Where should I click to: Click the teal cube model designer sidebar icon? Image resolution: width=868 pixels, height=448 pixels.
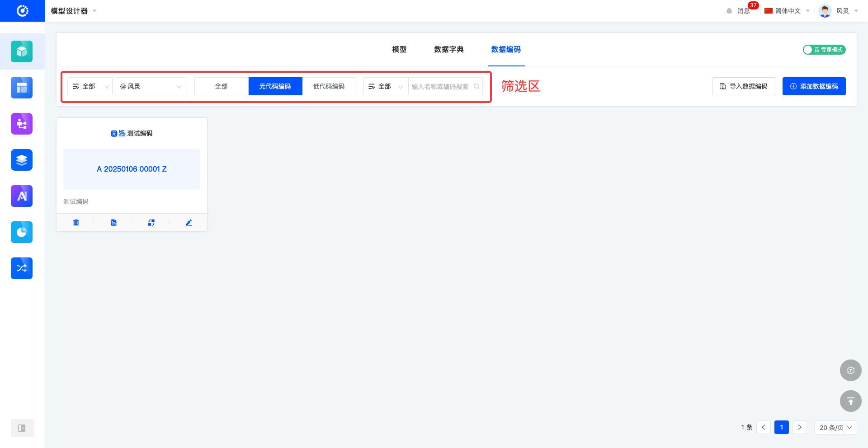22,51
